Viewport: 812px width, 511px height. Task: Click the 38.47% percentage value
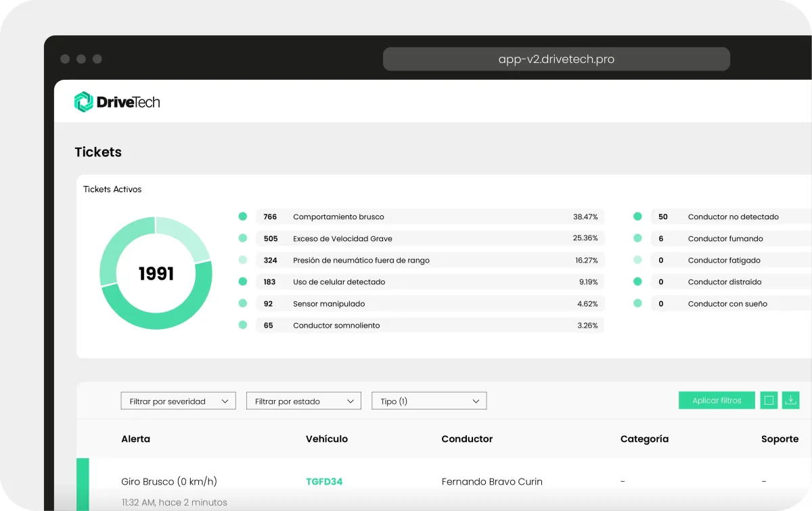pyautogui.click(x=585, y=217)
